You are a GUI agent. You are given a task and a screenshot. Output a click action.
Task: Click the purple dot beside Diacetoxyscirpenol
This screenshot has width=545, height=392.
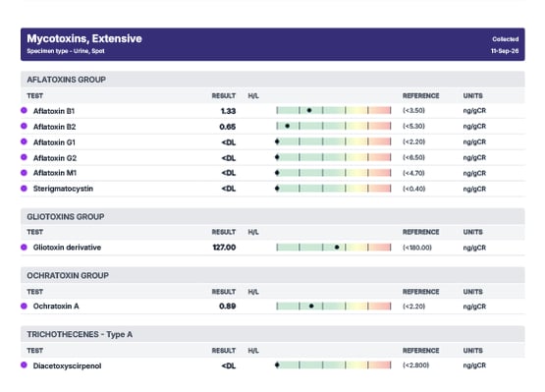24,364
